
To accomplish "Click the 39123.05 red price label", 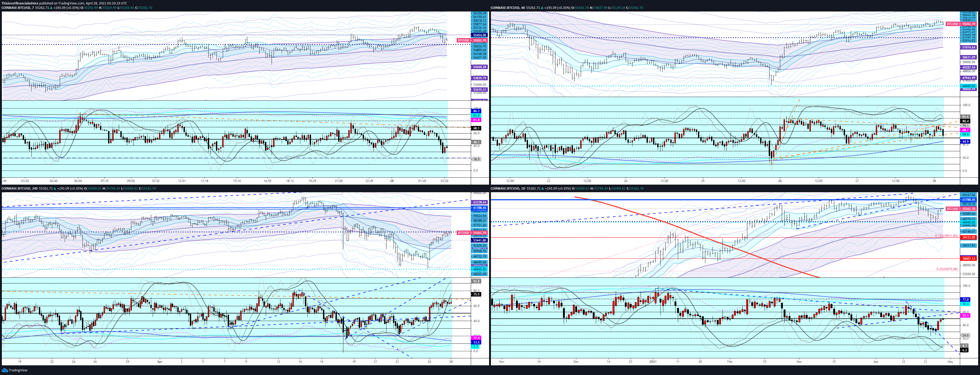I will (969, 238).
